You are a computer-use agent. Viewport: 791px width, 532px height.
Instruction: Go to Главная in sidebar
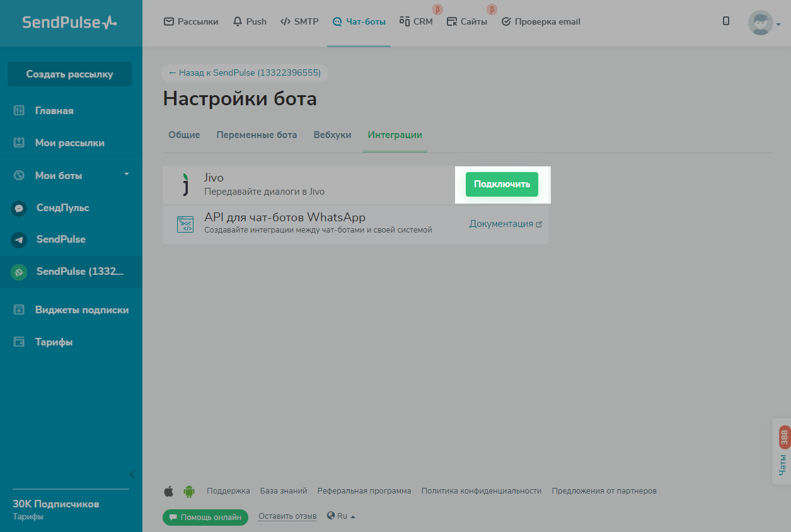tap(54, 111)
